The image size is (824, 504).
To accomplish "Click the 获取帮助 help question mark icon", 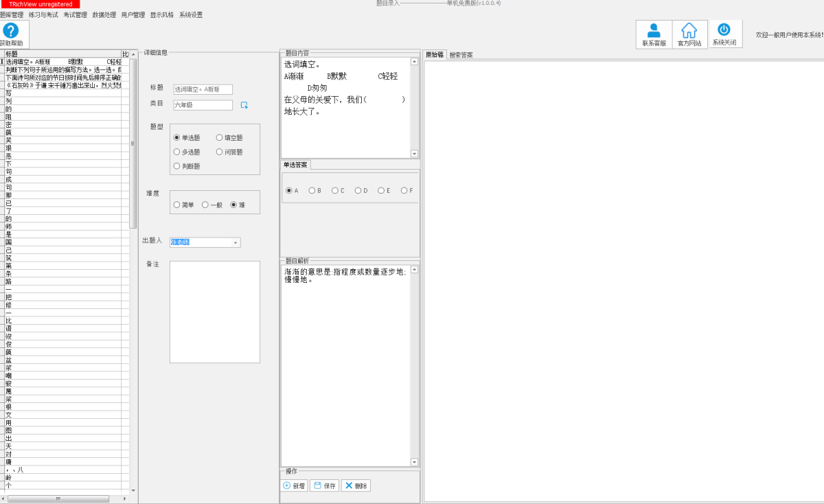I will tap(11, 31).
